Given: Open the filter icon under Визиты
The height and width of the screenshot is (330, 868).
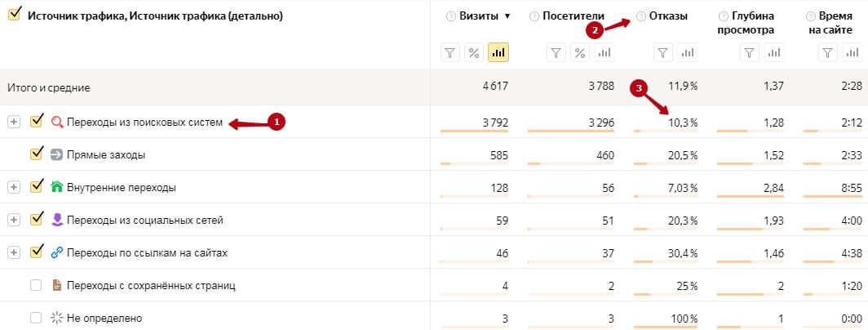Looking at the screenshot, I should [x=450, y=53].
